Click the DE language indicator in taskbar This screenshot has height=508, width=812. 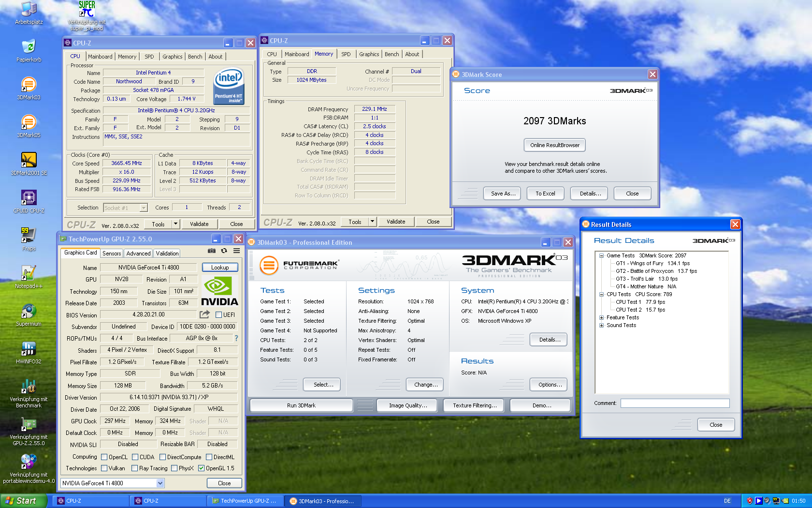click(x=727, y=501)
